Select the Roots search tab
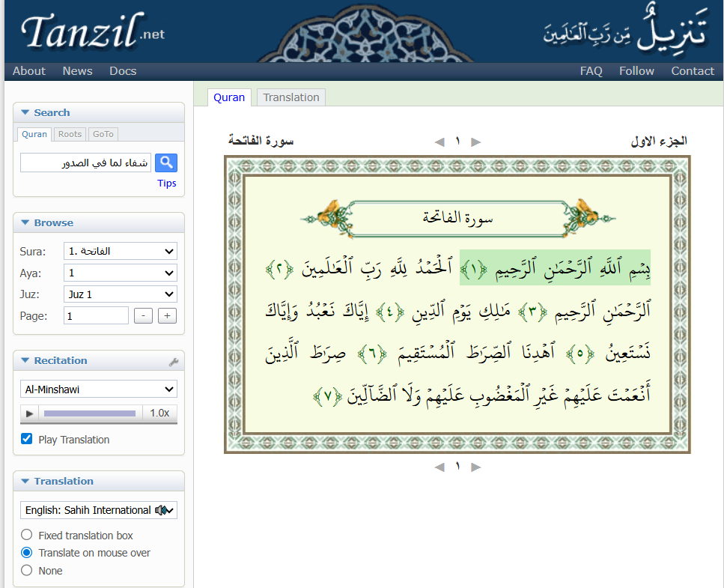This screenshot has height=588, width=724. click(x=70, y=134)
